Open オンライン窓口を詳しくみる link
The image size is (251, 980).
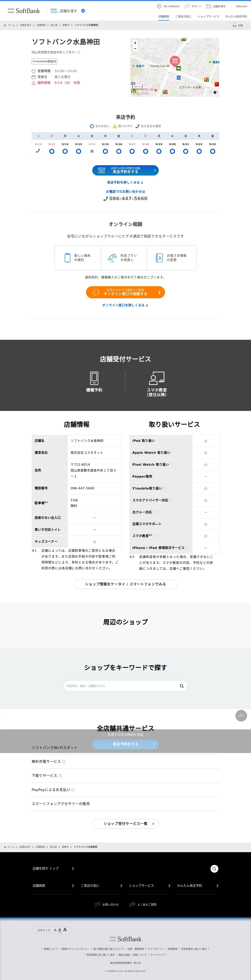click(x=125, y=305)
